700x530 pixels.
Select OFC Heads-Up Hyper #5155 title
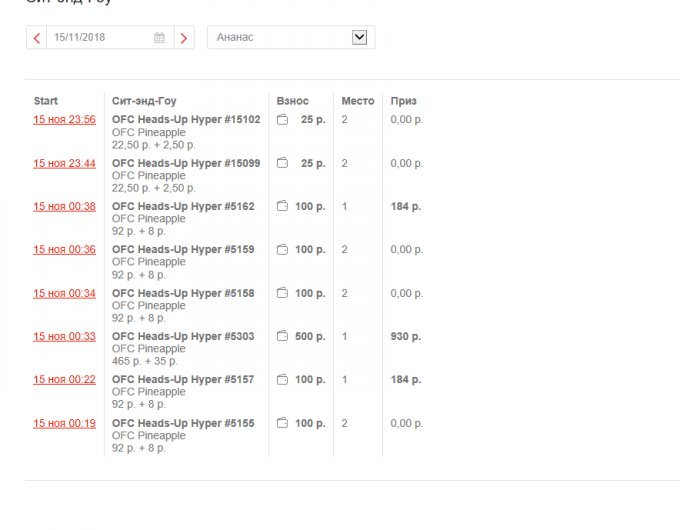tap(183, 423)
